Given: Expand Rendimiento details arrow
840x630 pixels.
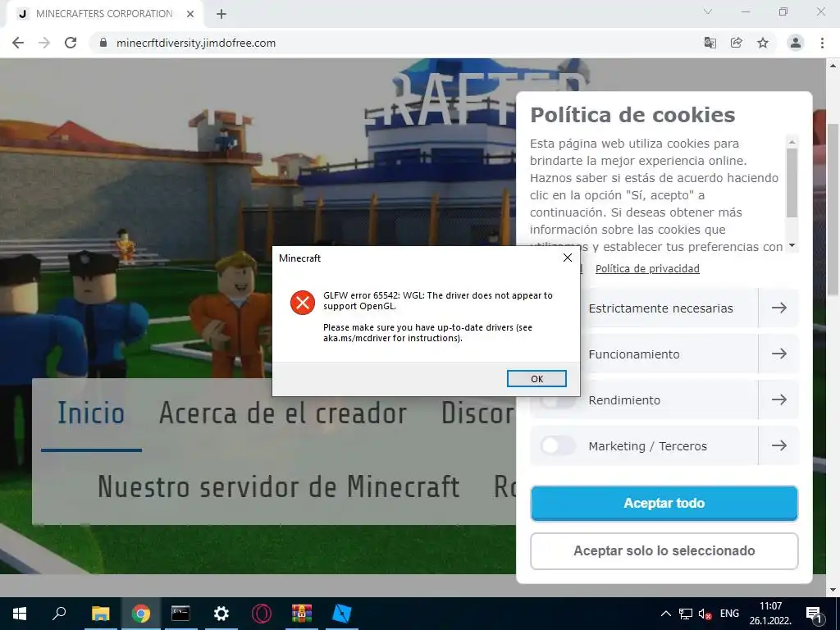Looking at the screenshot, I should 779,399.
